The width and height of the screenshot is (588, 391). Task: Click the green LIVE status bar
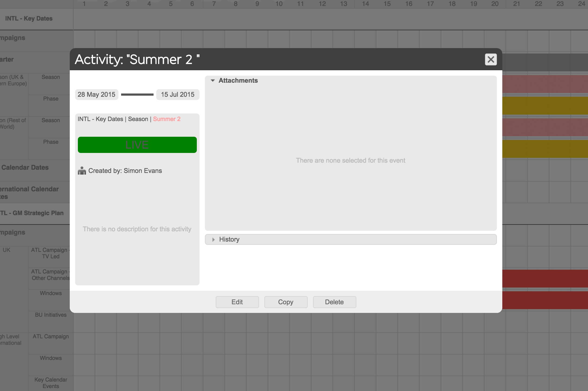pyautogui.click(x=137, y=145)
